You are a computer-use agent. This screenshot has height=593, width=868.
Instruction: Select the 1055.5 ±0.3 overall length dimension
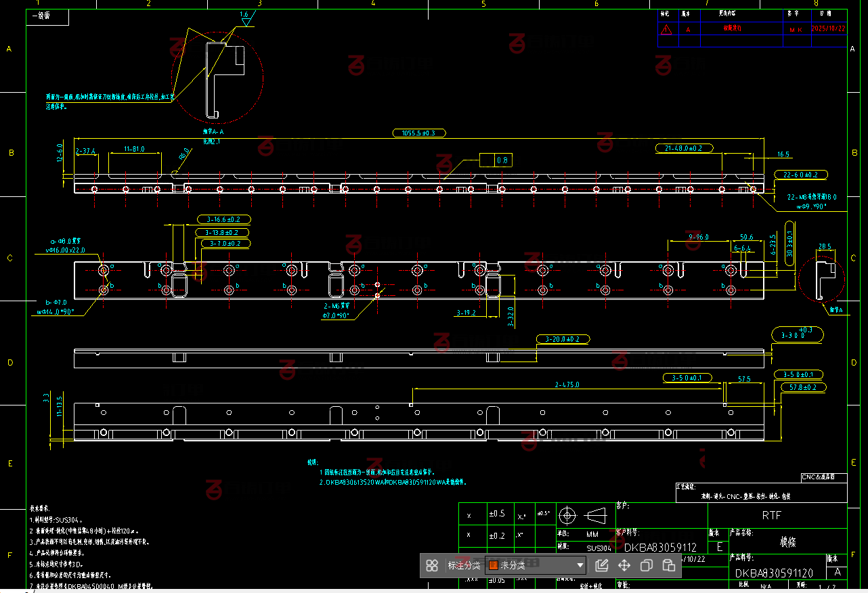tap(419, 133)
